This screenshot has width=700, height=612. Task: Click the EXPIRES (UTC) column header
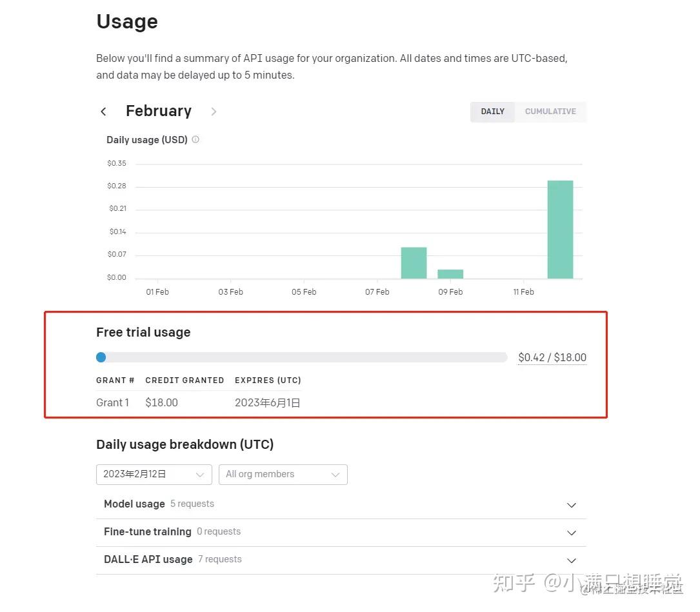(268, 380)
